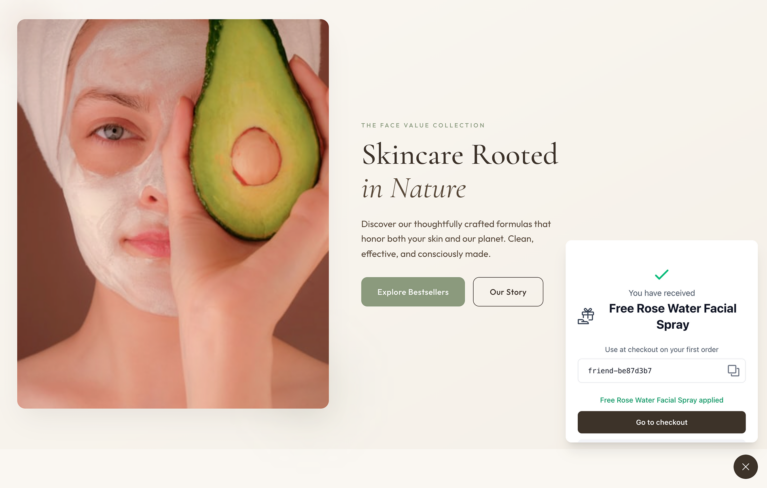Copy the friend-be87d3b7 code with the copy icon
Viewport: 767px width, 488px height.
click(733, 371)
